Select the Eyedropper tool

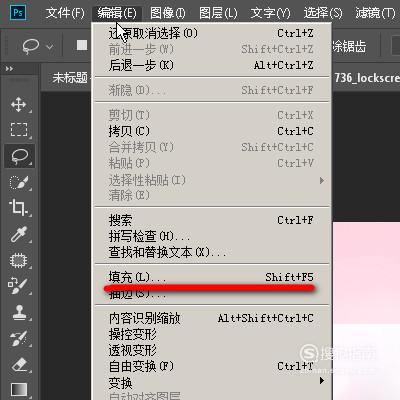pyautogui.click(x=19, y=234)
